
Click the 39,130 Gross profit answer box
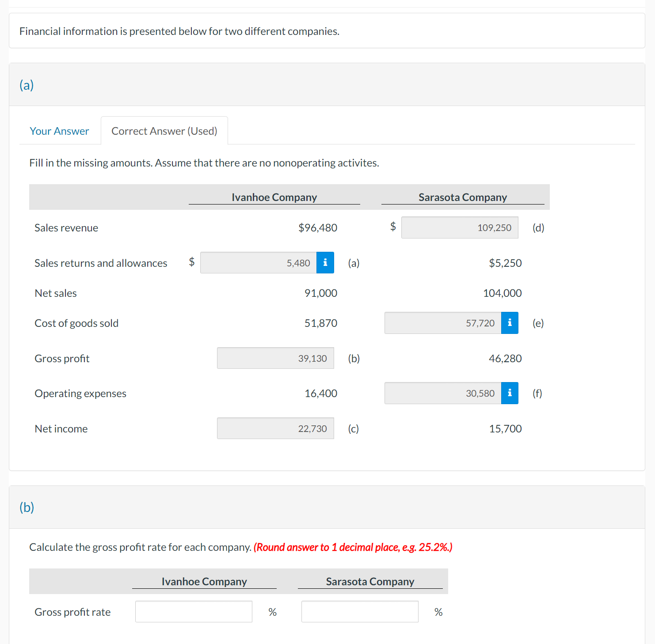pos(275,358)
